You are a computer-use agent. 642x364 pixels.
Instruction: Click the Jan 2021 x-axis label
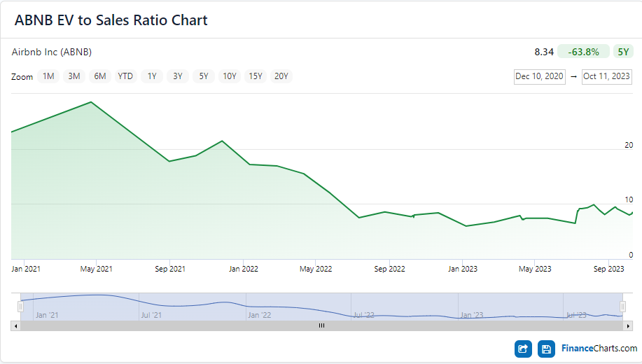26,269
